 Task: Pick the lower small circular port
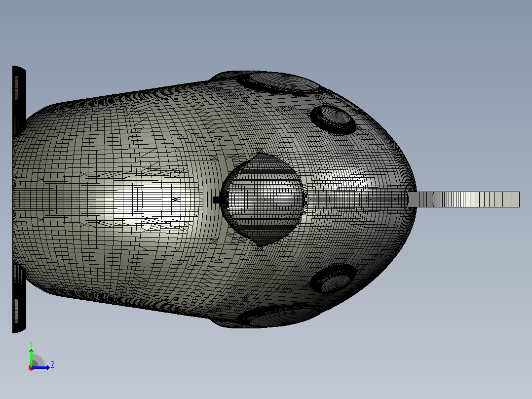333,279
